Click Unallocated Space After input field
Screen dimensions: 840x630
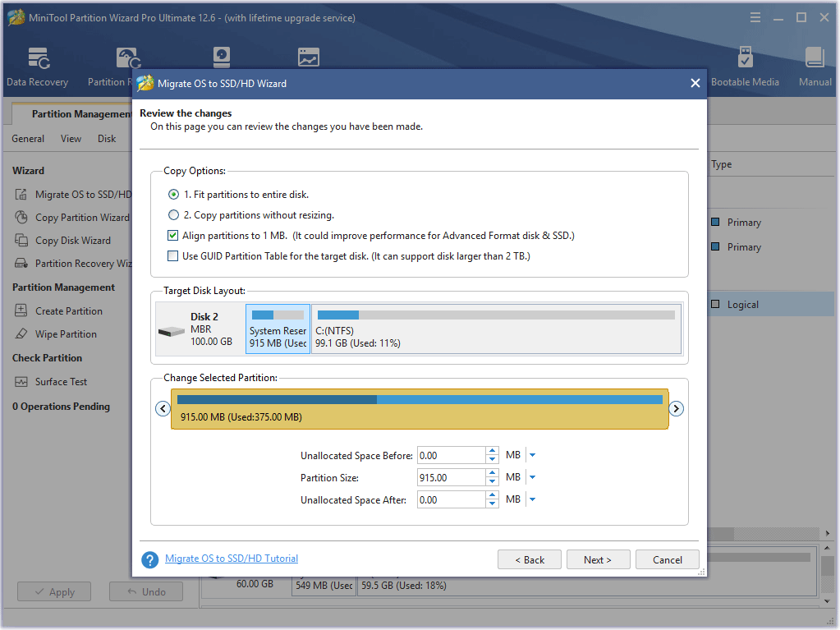[x=452, y=499]
